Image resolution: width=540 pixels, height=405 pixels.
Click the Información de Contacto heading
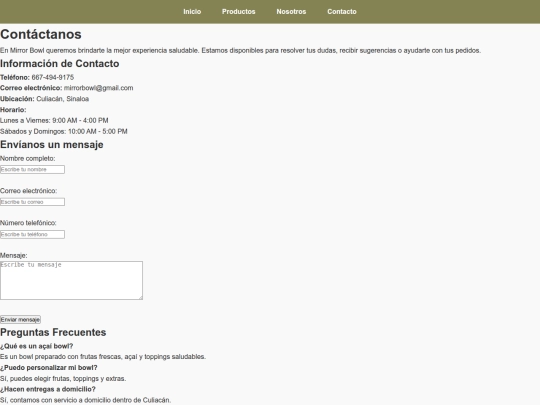[x=60, y=64]
